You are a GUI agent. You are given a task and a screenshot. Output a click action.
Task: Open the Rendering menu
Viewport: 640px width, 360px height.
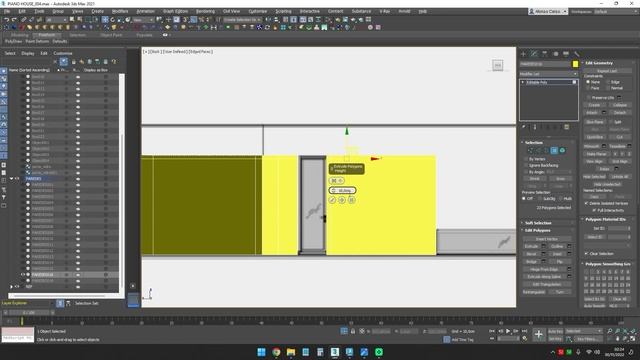205,11
